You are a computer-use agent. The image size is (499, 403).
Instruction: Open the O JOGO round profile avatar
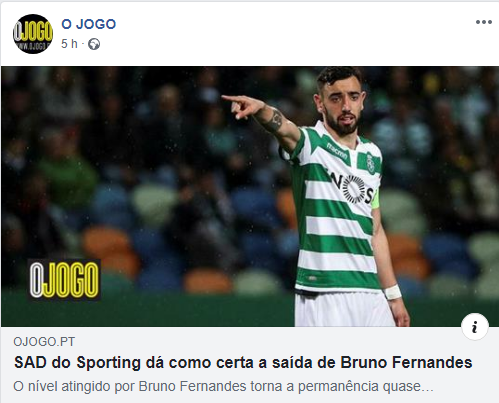[x=33, y=34]
